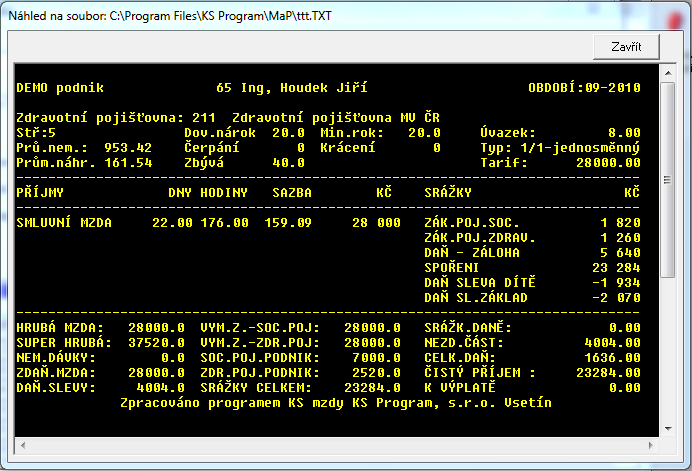Close the preview with the Zavřít button
The height and width of the screenshot is (471, 692).
(626, 46)
